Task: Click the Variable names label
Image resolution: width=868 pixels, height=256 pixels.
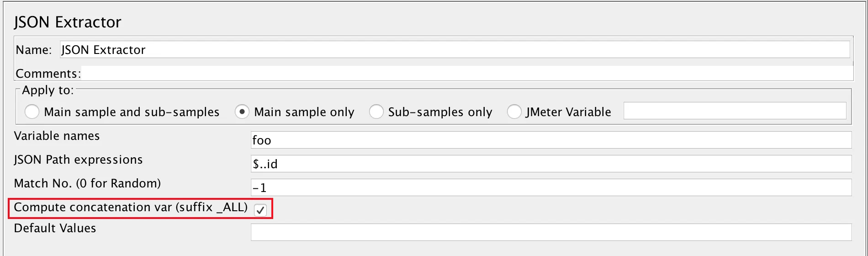Action: [57, 136]
